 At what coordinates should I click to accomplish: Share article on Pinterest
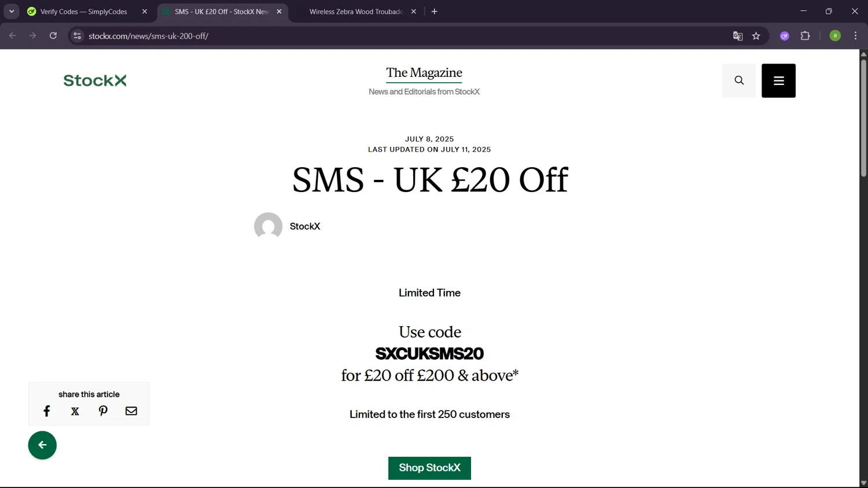pyautogui.click(x=103, y=411)
